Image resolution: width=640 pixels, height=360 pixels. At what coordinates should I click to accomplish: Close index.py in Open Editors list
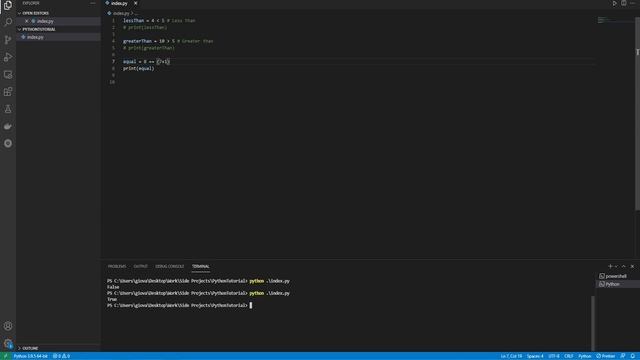(27, 21)
